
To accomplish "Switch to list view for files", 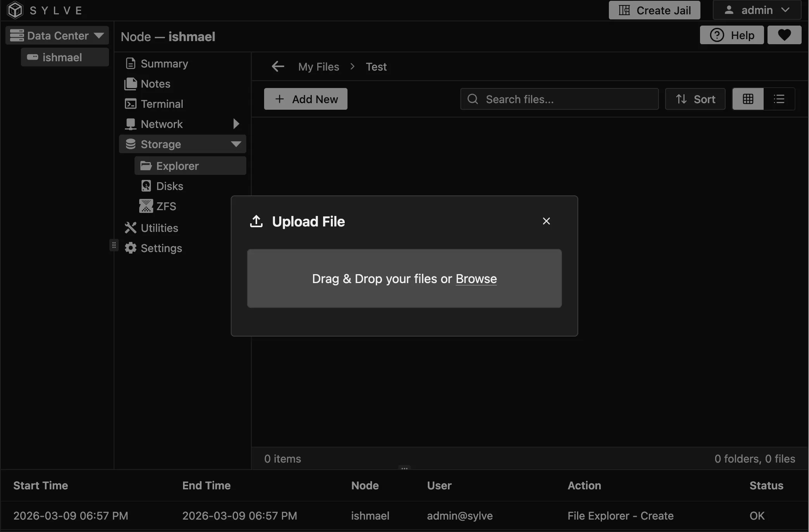I will (780, 99).
